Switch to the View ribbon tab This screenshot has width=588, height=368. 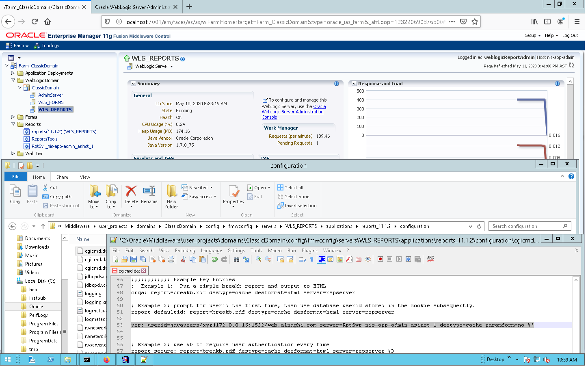[85, 177]
